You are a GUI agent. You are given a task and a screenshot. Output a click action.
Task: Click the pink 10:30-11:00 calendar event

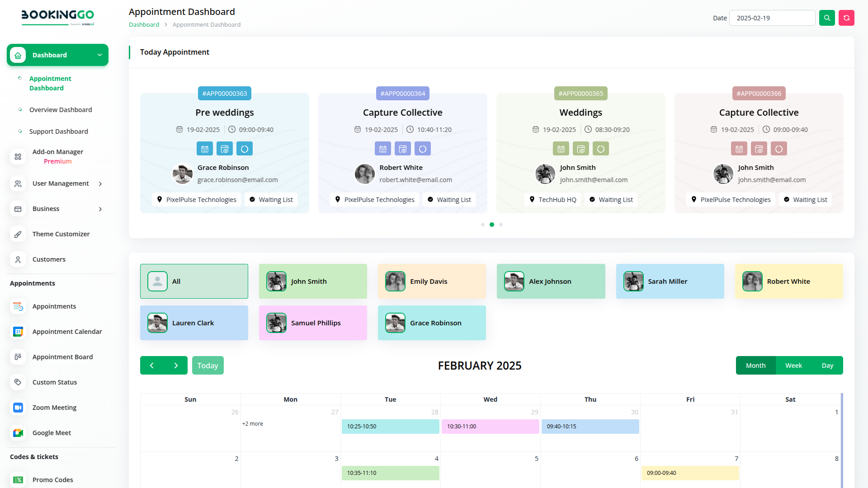(x=490, y=427)
